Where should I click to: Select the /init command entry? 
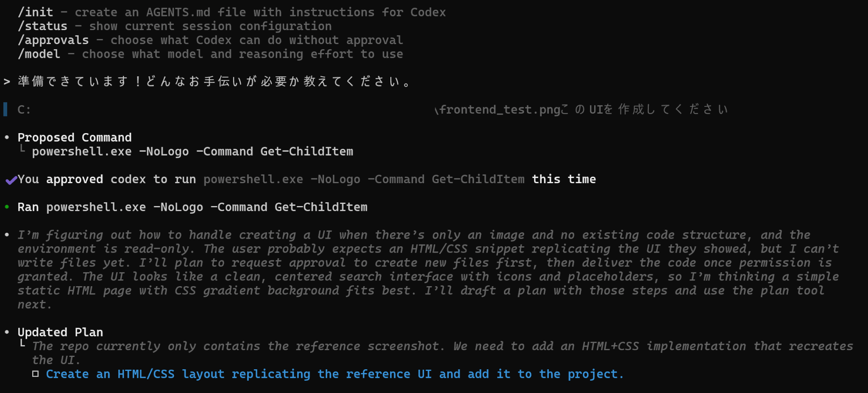point(36,12)
